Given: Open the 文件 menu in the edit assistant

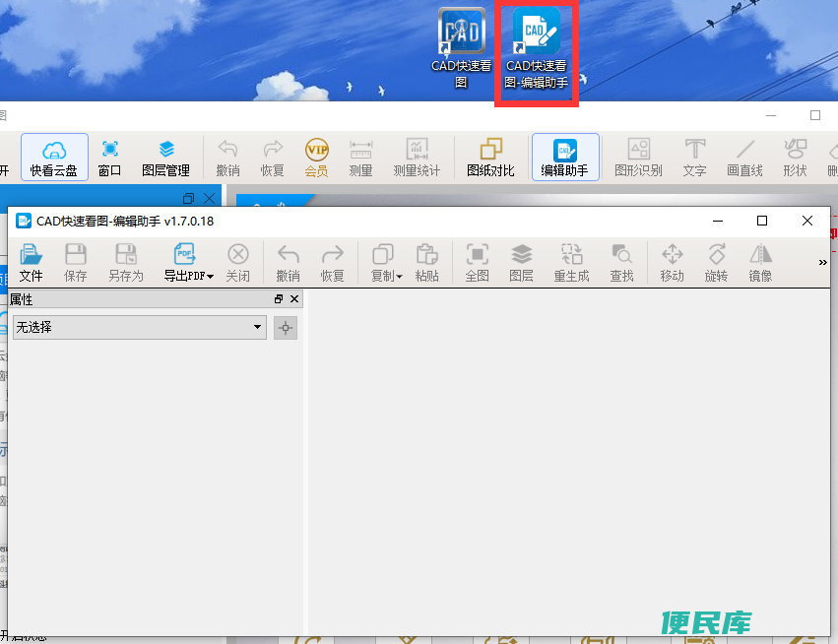Looking at the screenshot, I should [x=31, y=262].
